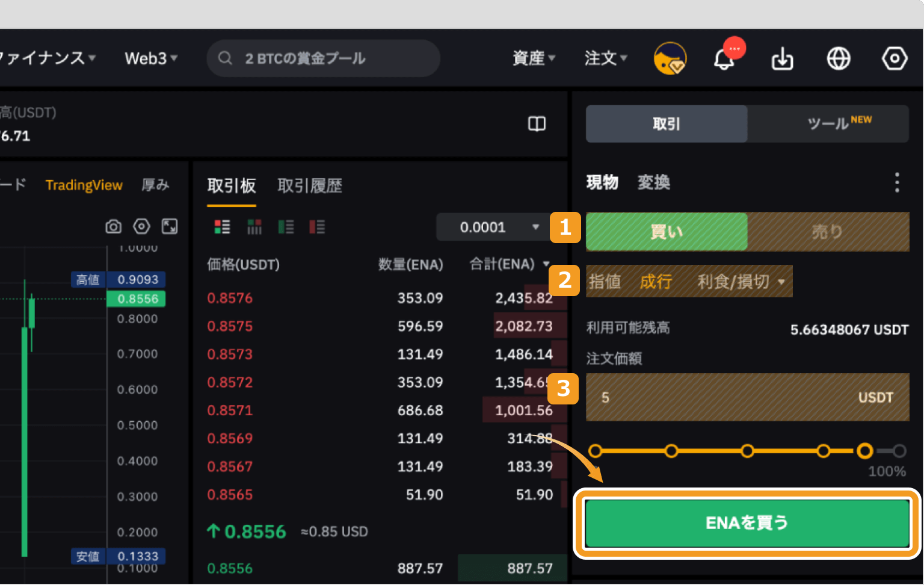Click the 安値 0.1333 chart label
The width and height of the screenshot is (924, 585).
119,556
